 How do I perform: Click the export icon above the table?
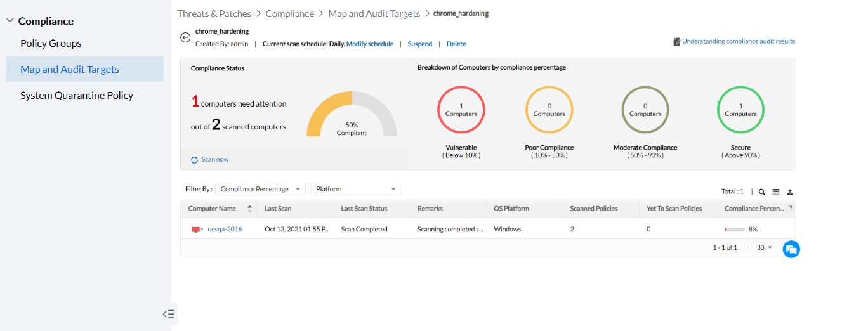[790, 191]
